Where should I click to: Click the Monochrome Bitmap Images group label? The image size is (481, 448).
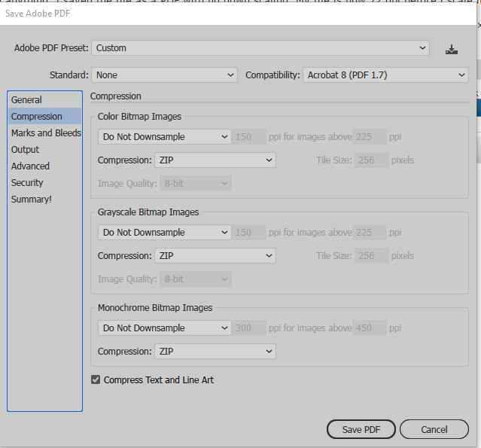click(155, 308)
